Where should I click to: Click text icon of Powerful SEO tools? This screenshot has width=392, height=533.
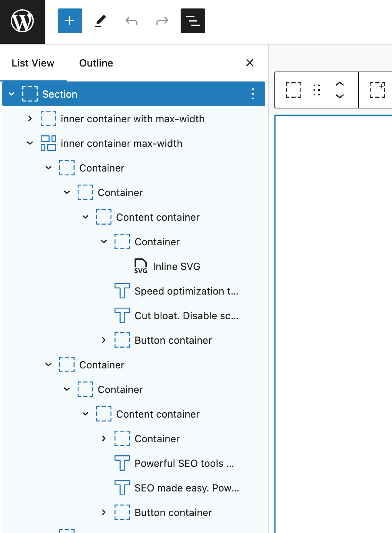point(122,463)
